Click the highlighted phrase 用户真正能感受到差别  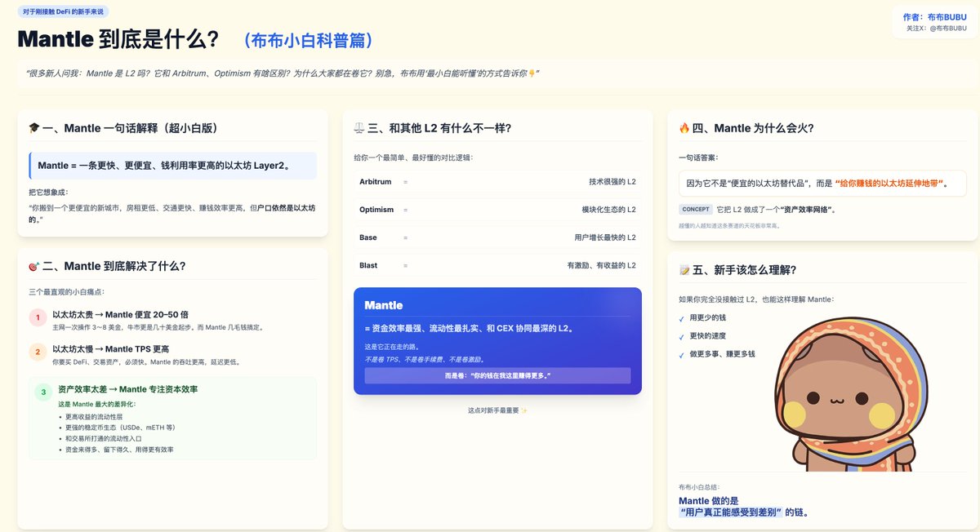click(731, 512)
